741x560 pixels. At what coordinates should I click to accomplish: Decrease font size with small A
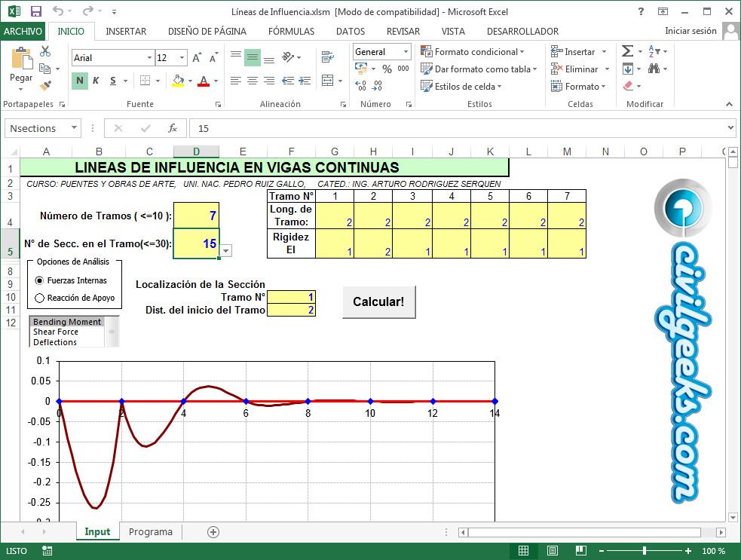(213, 57)
